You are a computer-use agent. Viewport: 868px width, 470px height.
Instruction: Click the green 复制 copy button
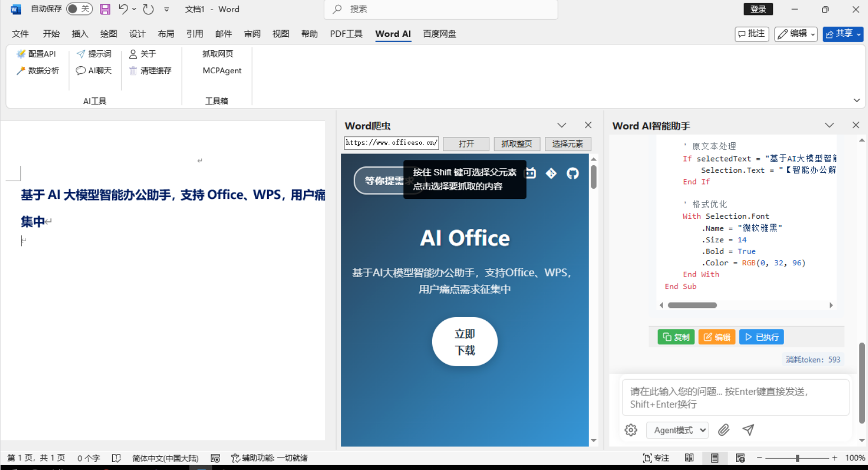(x=676, y=337)
